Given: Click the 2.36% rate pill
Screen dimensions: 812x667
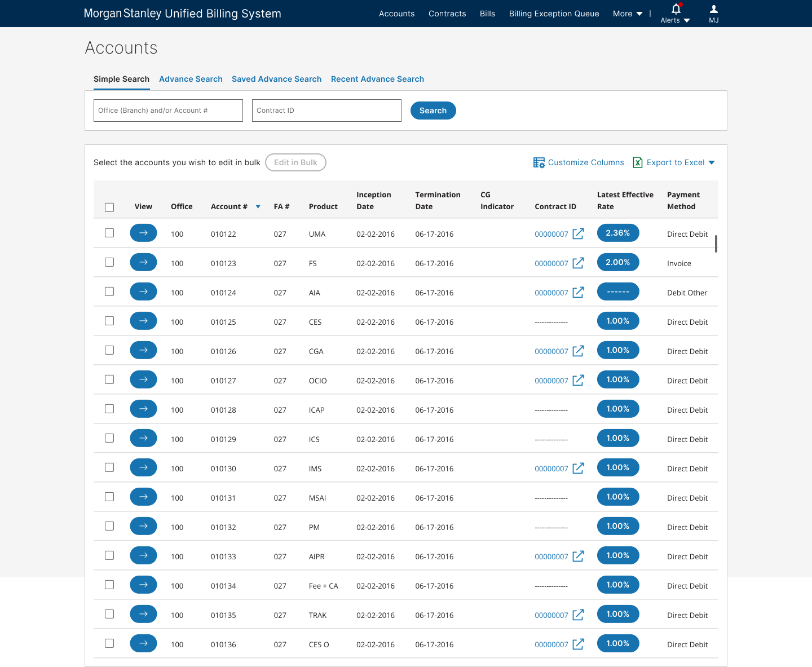Looking at the screenshot, I should (618, 233).
